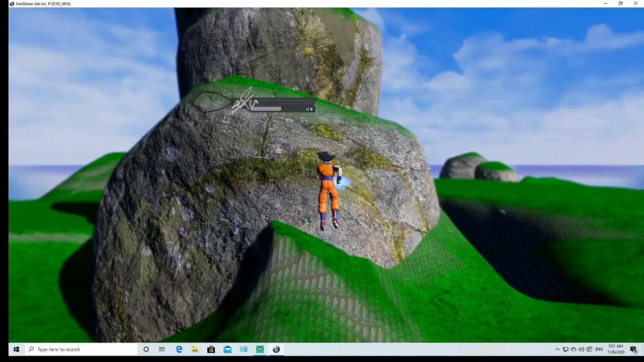Close the KiteDemo window
Image resolution: width=644 pixels, height=362 pixels.
[635, 4]
